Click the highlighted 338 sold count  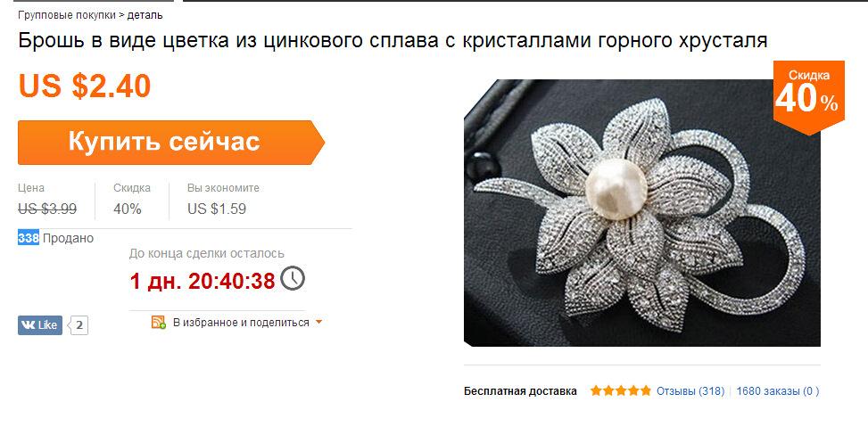coord(29,238)
